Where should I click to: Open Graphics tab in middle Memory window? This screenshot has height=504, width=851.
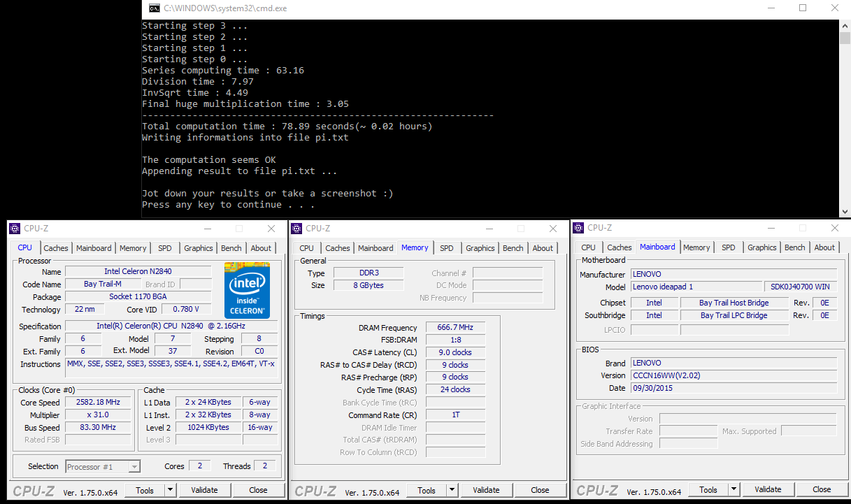480,248
